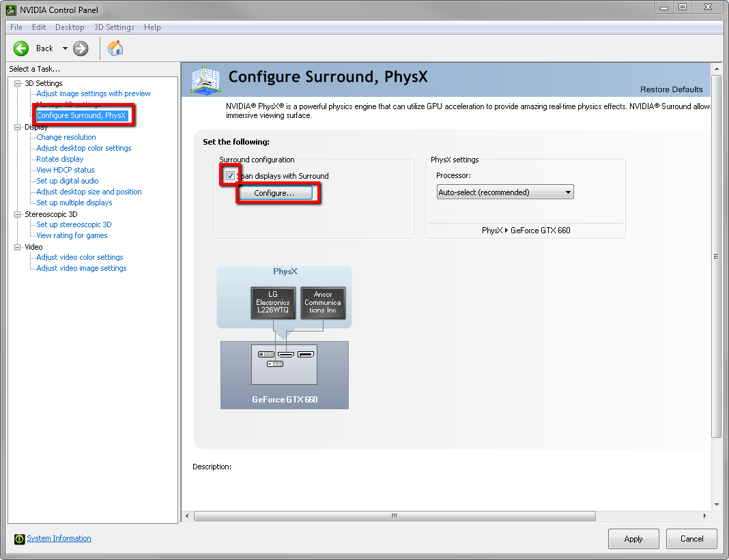This screenshot has height=560, width=729.
Task: Click the Cancel button
Action: click(692, 539)
